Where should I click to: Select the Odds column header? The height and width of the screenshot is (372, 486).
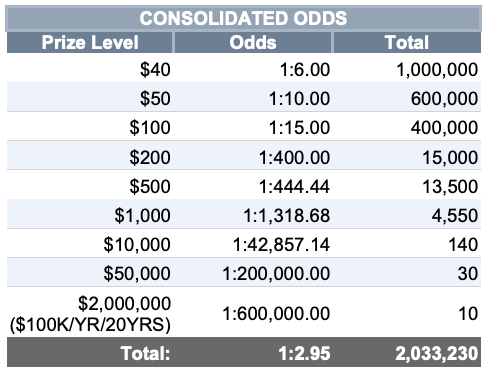253,43
